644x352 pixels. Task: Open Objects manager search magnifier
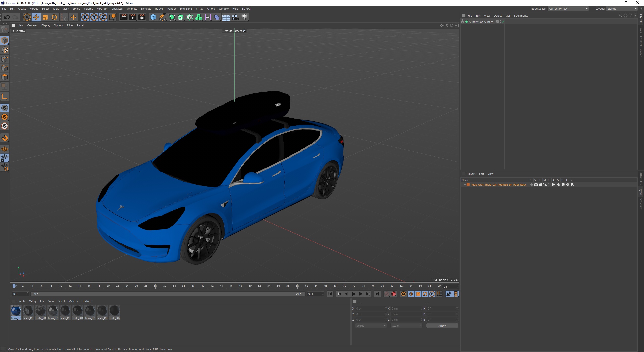pyautogui.click(x=620, y=16)
